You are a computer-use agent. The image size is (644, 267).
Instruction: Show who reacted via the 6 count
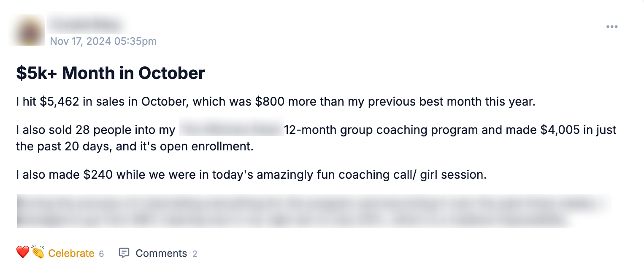tap(101, 254)
